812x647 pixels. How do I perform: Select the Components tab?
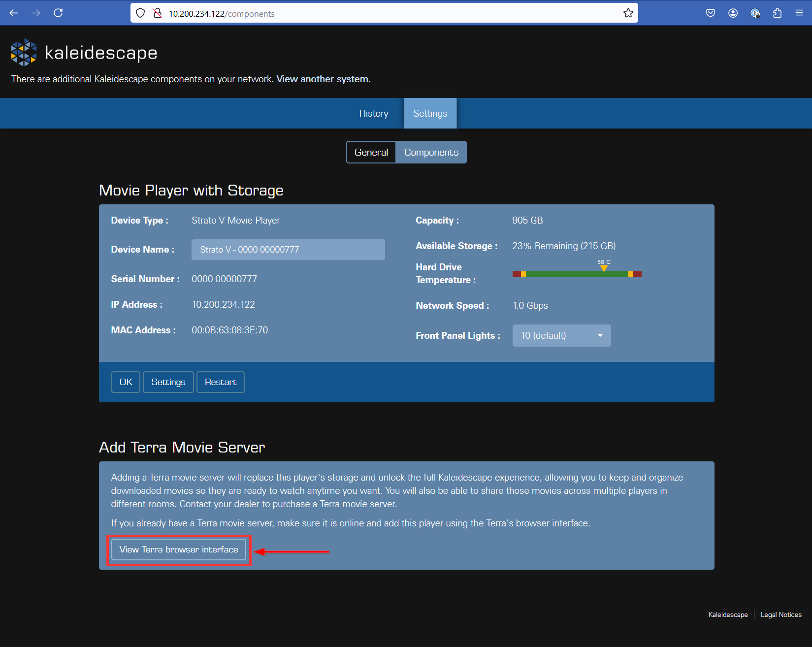click(431, 152)
